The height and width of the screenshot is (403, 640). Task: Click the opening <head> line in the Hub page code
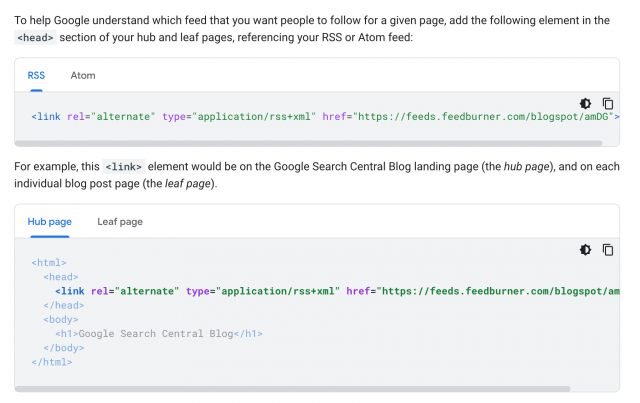pos(61,277)
